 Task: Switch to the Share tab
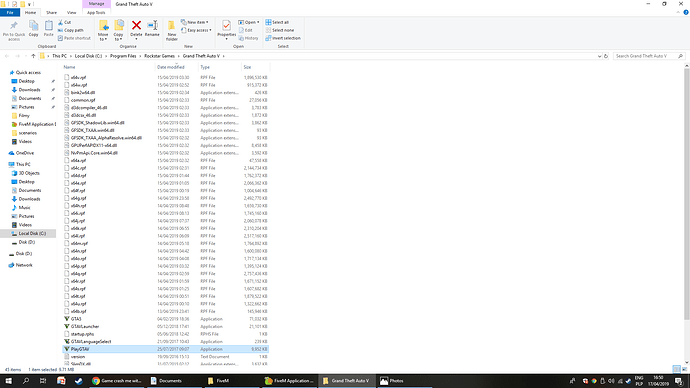51,13
